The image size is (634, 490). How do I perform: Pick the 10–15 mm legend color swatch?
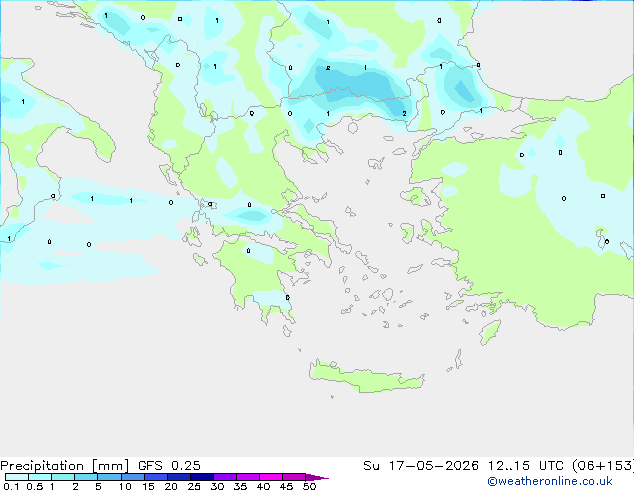pyautogui.click(x=132, y=477)
